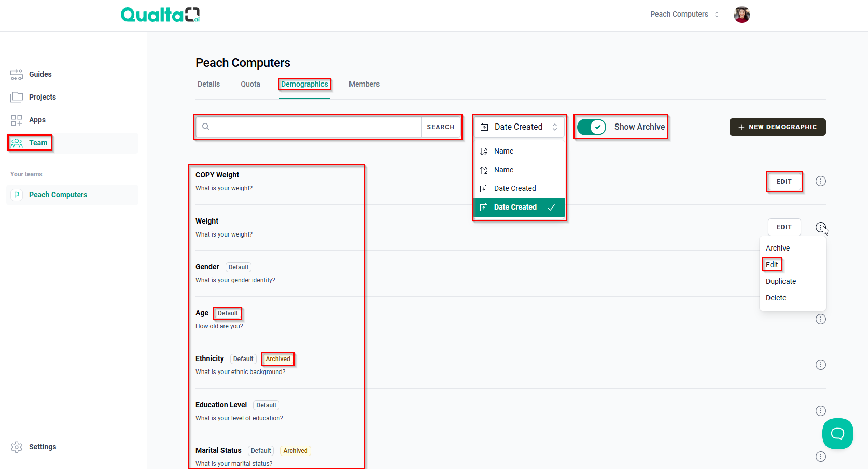Click the Peach Computers P team icon
Image resolution: width=868 pixels, height=469 pixels.
(x=17, y=195)
